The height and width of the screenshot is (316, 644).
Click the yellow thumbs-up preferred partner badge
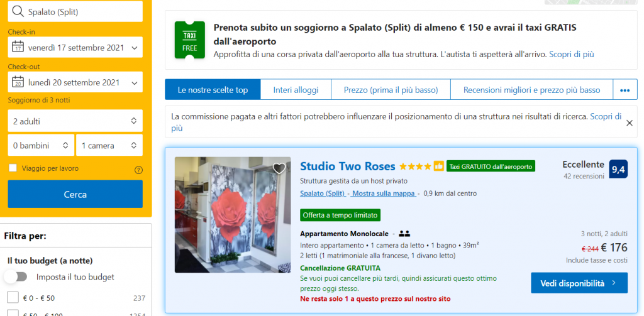click(x=438, y=166)
